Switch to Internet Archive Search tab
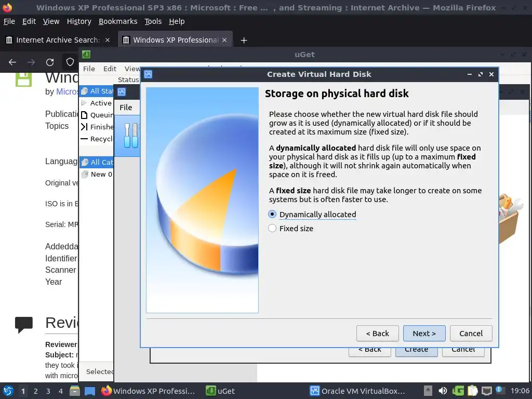Screen dimensions: 532x399 tap(58, 40)
